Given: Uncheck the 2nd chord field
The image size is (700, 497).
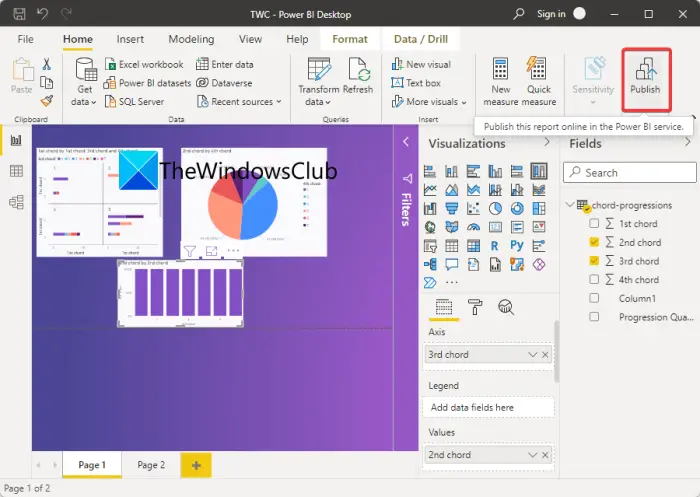Looking at the screenshot, I should (x=594, y=242).
